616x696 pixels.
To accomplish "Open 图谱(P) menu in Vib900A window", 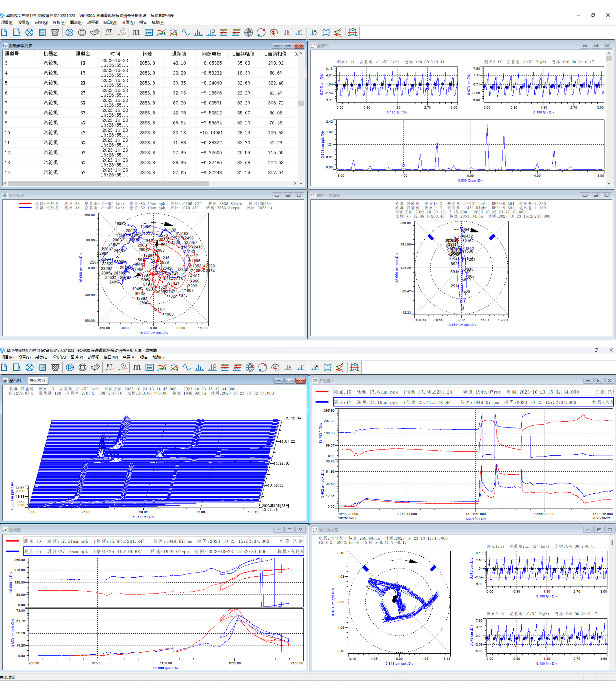I will coord(76,22).
